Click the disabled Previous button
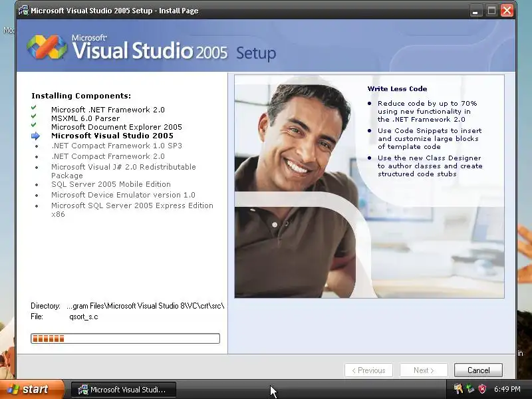This screenshot has height=399, width=532. click(368, 370)
